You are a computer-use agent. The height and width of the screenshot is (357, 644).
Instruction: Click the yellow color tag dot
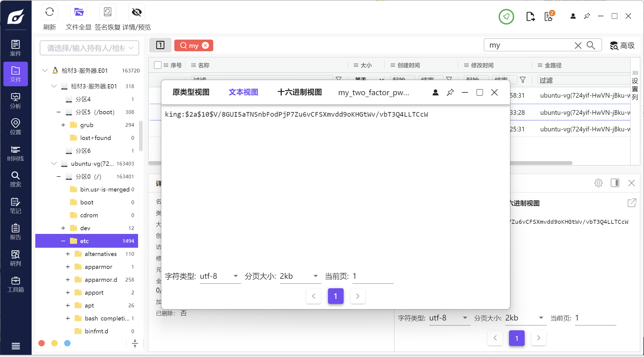coord(55,343)
